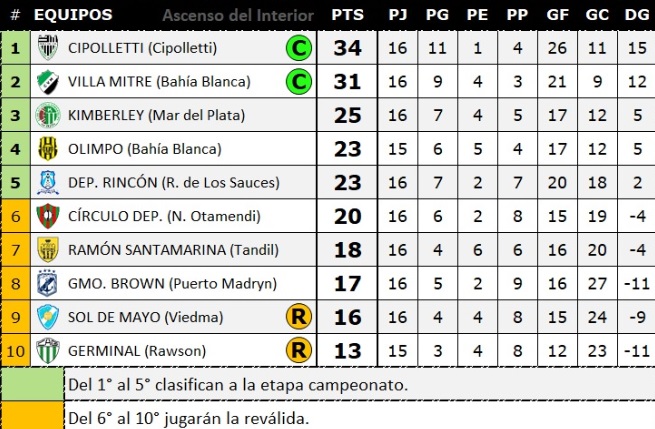655x429 pixels.
Task: Click green C badge beside Cipolletti
Action: 299,48
